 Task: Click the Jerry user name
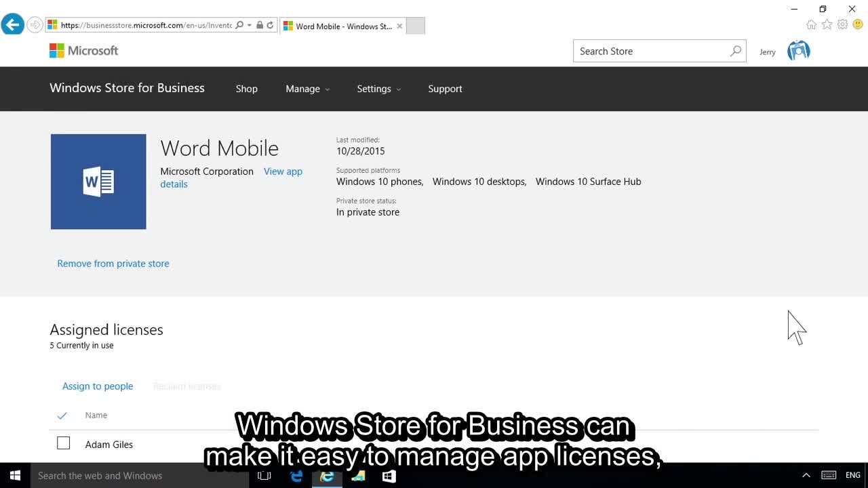(768, 52)
